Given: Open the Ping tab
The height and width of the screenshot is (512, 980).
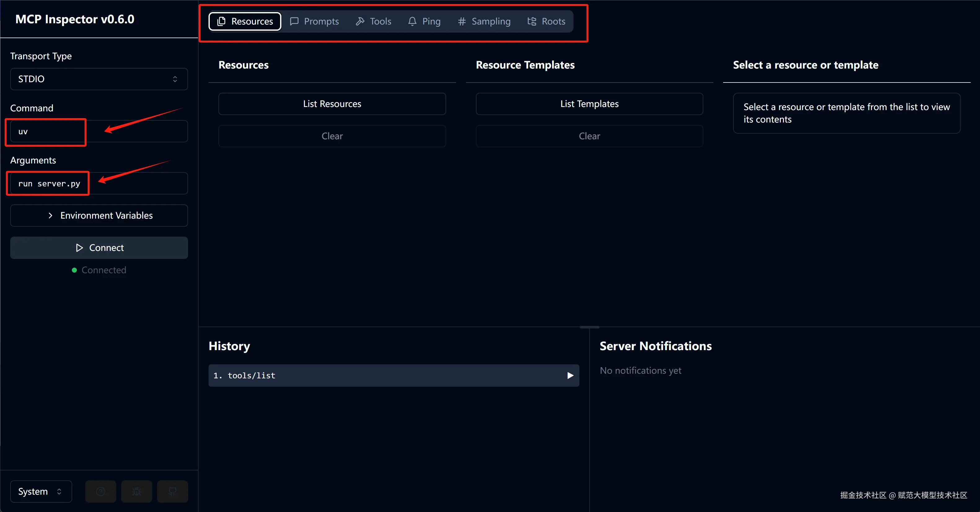Looking at the screenshot, I should [x=424, y=21].
